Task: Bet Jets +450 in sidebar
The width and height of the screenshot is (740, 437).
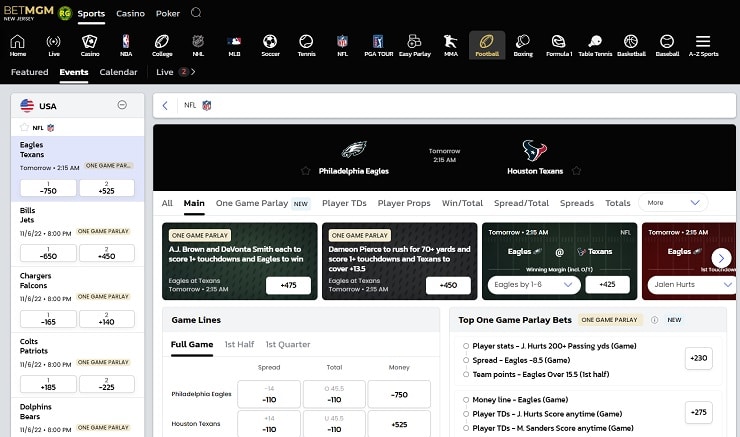Action: point(107,253)
